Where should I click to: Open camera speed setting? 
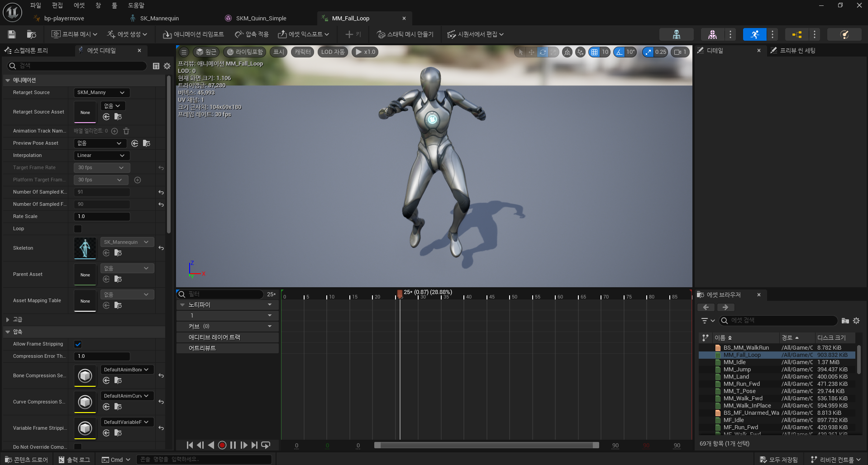coord(680,52)
